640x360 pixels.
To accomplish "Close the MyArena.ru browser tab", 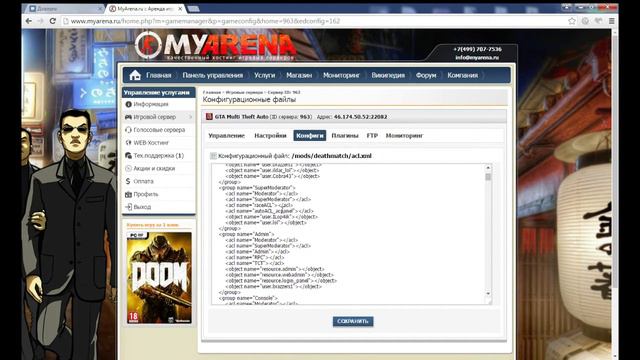I will tap(180, 8).
